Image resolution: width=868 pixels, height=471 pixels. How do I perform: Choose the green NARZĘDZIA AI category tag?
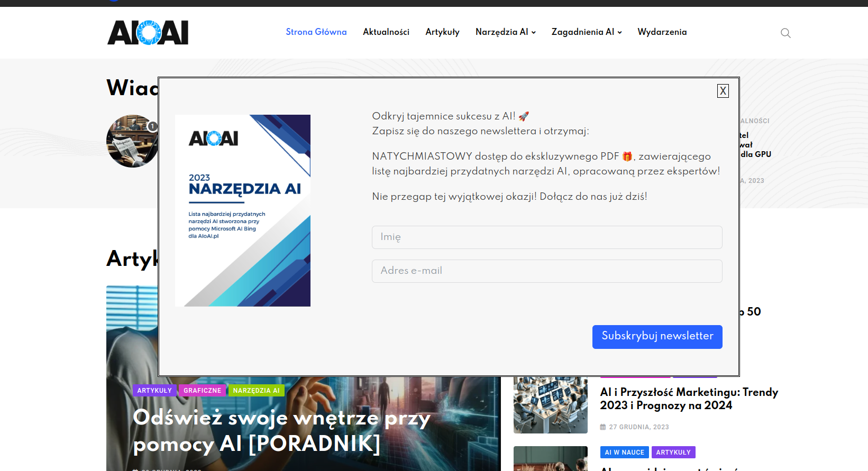click(256, 391)
